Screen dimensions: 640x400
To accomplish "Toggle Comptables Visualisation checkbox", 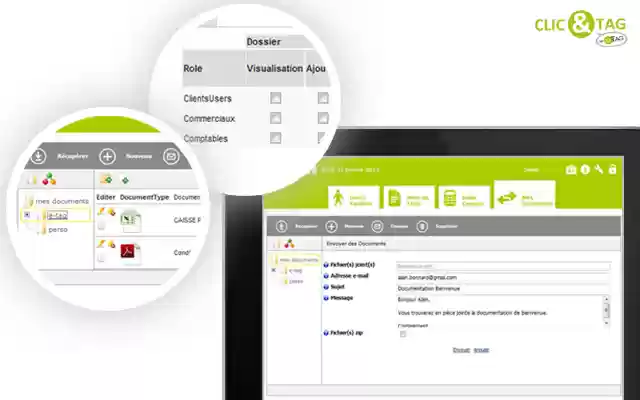I will coord(276,138).
